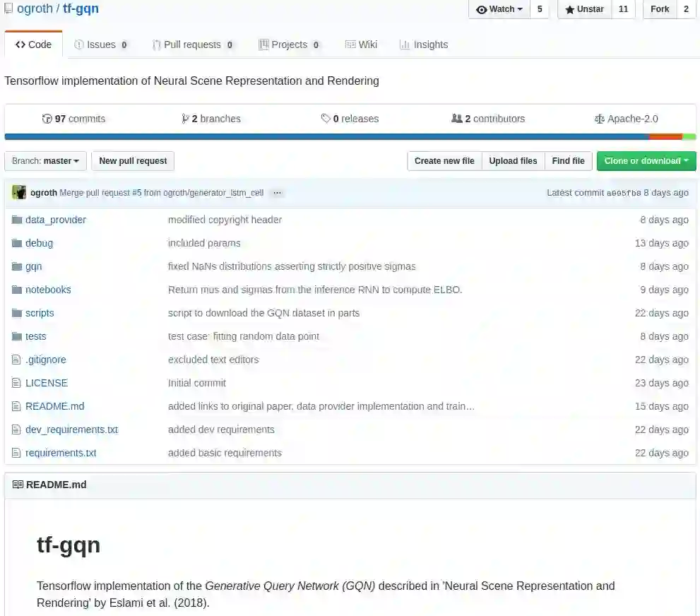Click the star icon on Unstar button
Image resolution: width=700 pixels, height=616 pixels.
tap(569, 9)
